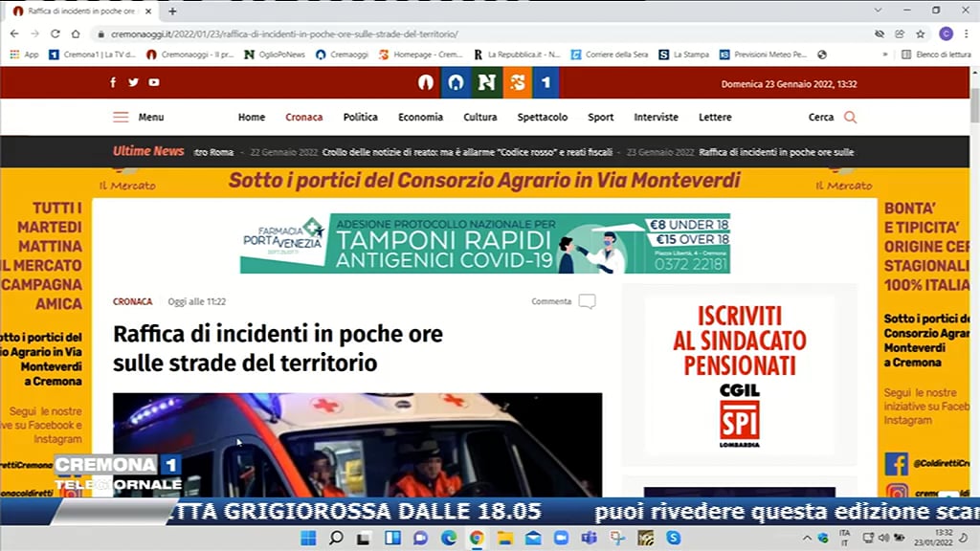Open the Twitter icon in header
This screenshot has height=551, width=980.
tap(133, 83)
